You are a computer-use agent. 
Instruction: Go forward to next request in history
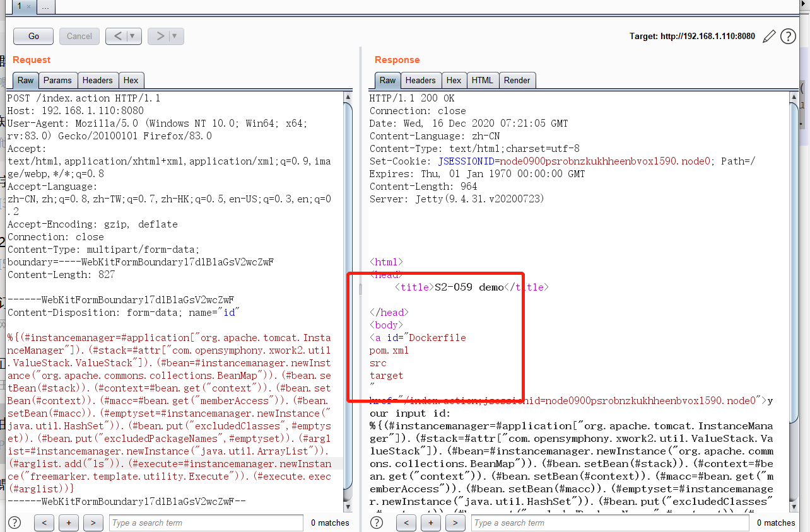click(x=160, y=36)
